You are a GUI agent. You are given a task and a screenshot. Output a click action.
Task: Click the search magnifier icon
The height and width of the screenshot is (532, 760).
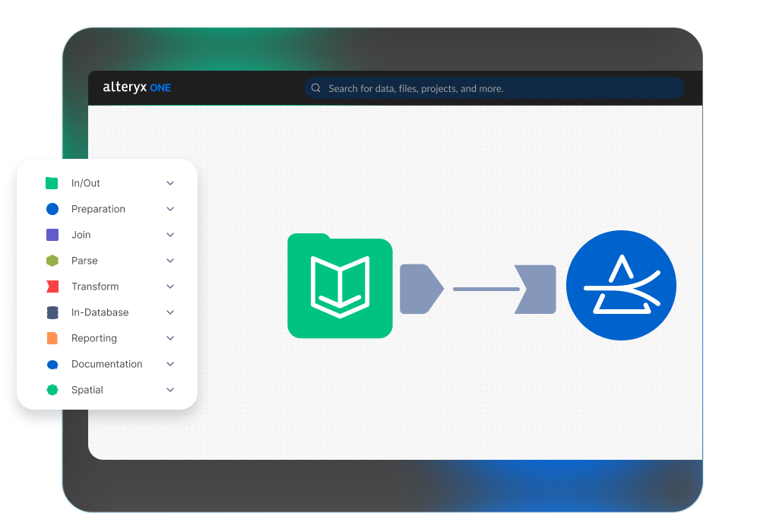tap(315, 88)
